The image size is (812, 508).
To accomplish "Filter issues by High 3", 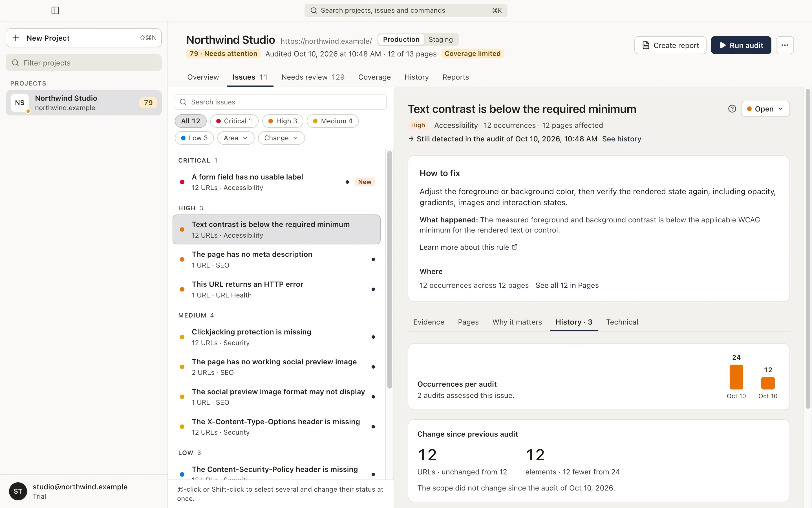I will click(283, 121).
